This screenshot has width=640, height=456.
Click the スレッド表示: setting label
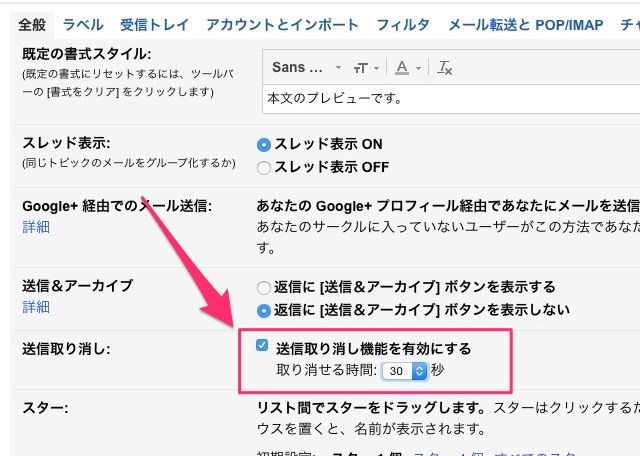[x=66, y=143]
